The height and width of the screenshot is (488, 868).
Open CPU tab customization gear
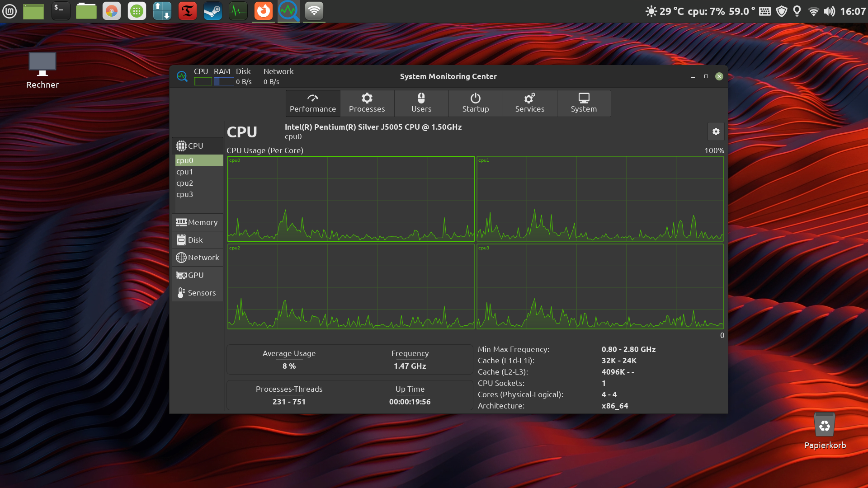(716, 131)
